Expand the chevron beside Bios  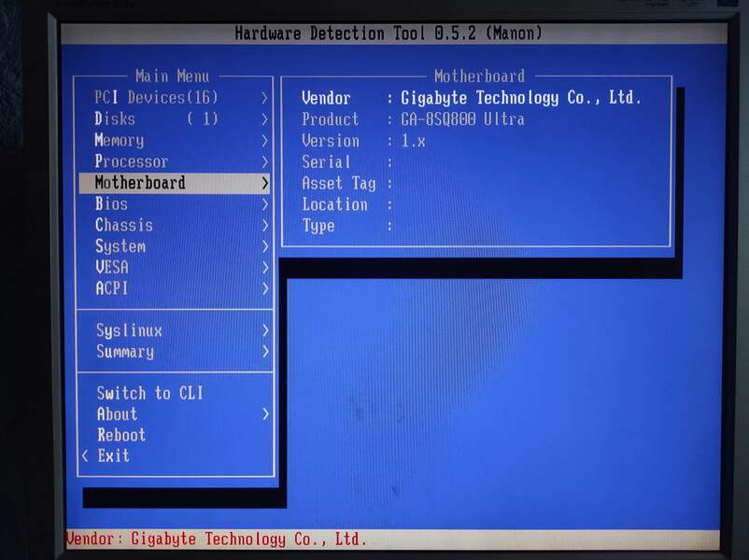pyautogui.click(x=264, y=204)
